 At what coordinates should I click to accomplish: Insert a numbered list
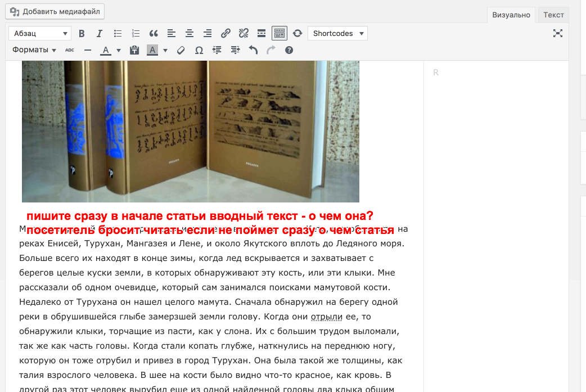(x=136, y=34)
